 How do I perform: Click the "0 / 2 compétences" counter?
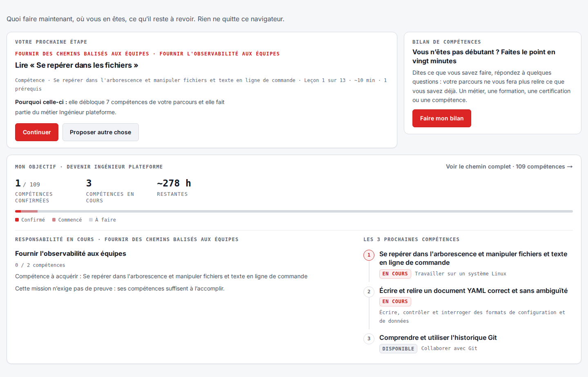coord(40,265)
